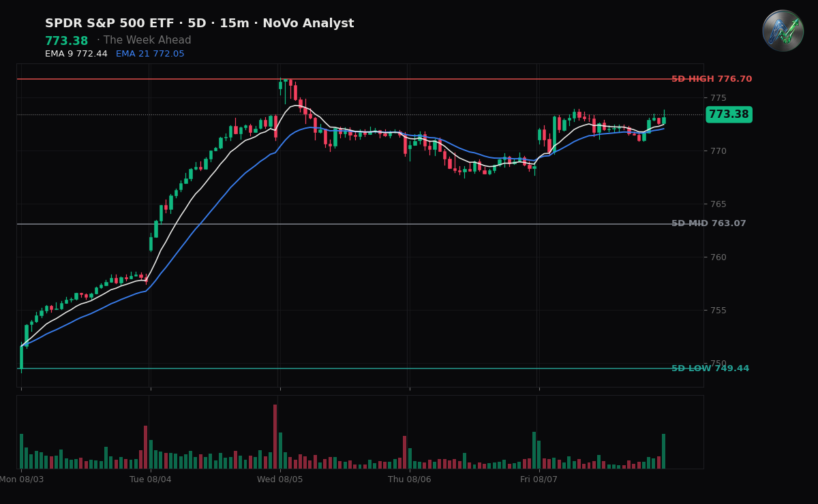Click the 5D LOW 749.44 label

coord(710,368)
